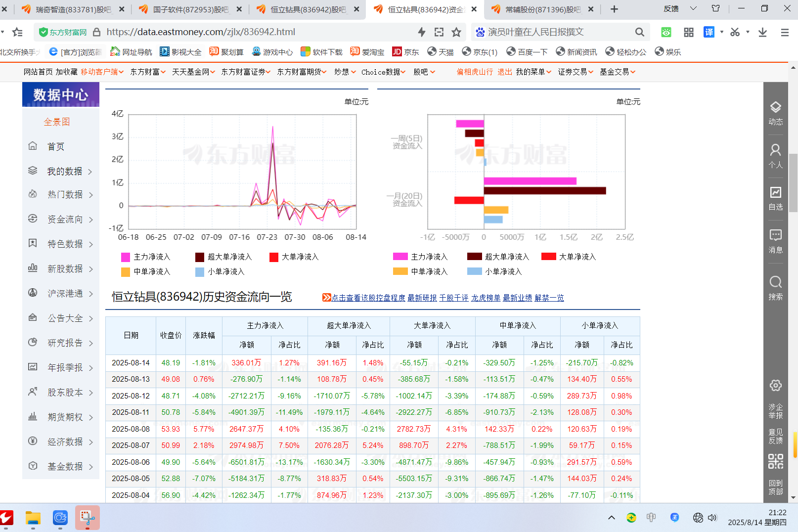Open the 动态 icon in right sidebar
The height and width of the screenshot is (532, 798).
[775, 114]
